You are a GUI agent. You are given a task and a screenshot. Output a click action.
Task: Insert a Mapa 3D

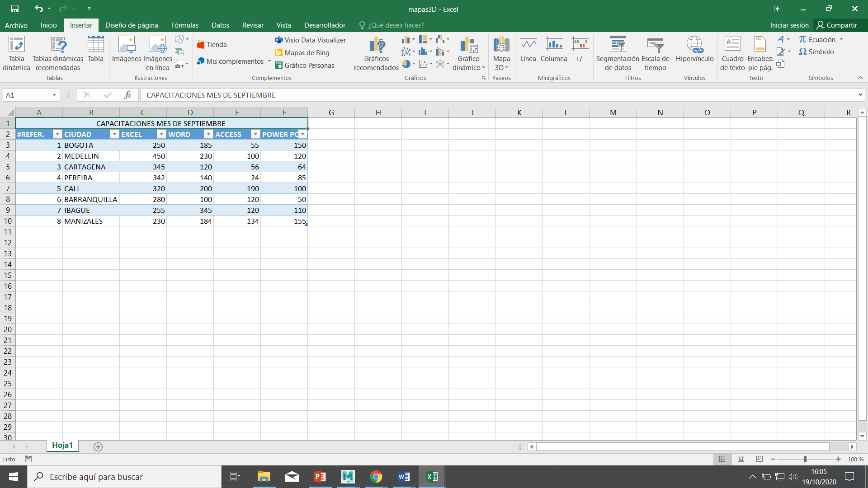point(500,52)
